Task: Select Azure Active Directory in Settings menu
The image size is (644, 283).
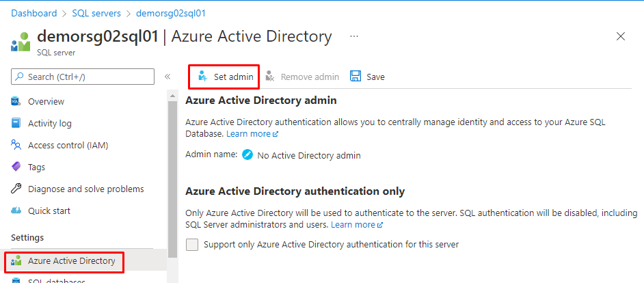Action: click(x=71, y=260)
